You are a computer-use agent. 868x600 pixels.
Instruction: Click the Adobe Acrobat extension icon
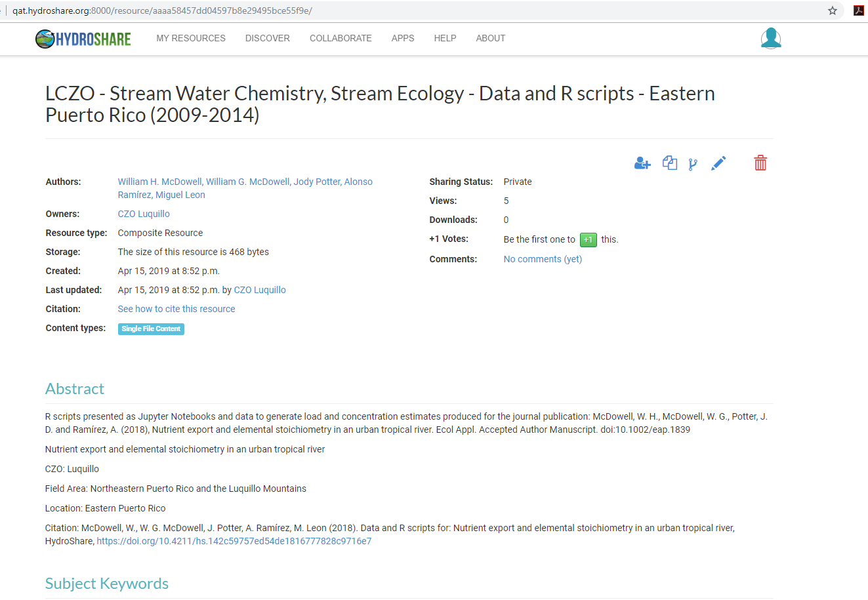858,10
